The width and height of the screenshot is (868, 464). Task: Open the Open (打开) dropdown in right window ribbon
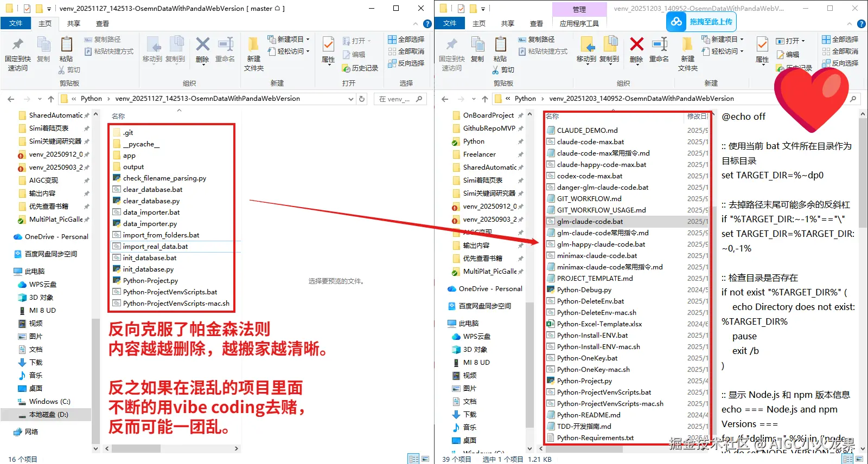(x=790, y=41)
